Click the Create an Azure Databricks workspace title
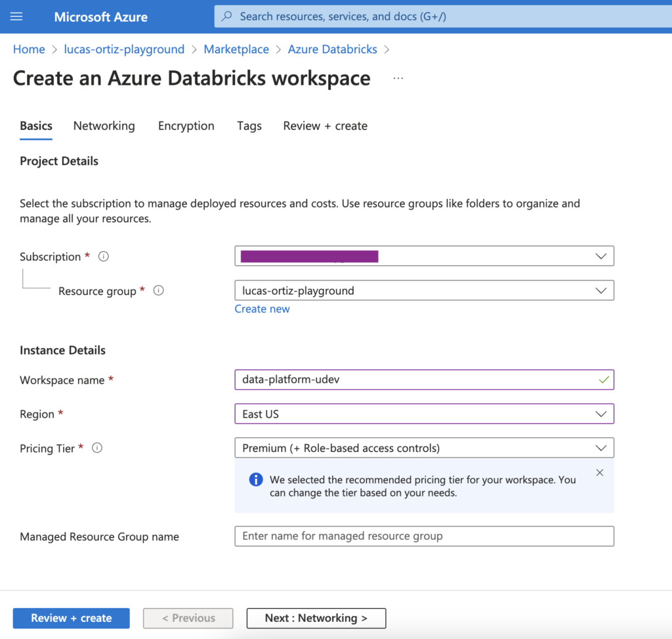Image resolution: width=672 pixels, height=639 pixels. point(192,78)
